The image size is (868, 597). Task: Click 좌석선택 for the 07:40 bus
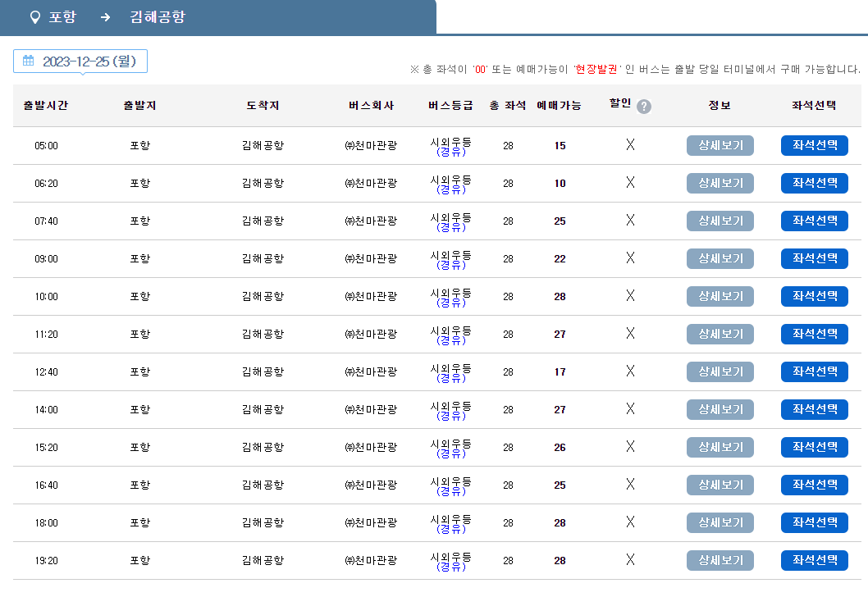[815, 221]
